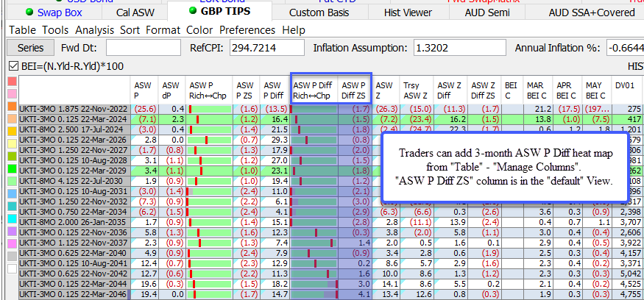Open the Format menu
The width and height of the screenshot is (644, 300).
(163, 30)
